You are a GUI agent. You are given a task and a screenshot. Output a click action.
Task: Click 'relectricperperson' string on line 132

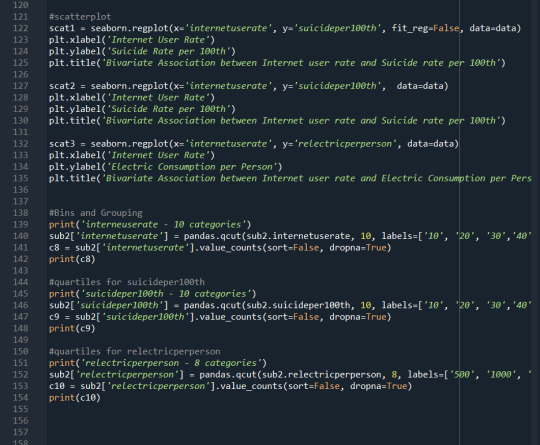tap(345, 144)
